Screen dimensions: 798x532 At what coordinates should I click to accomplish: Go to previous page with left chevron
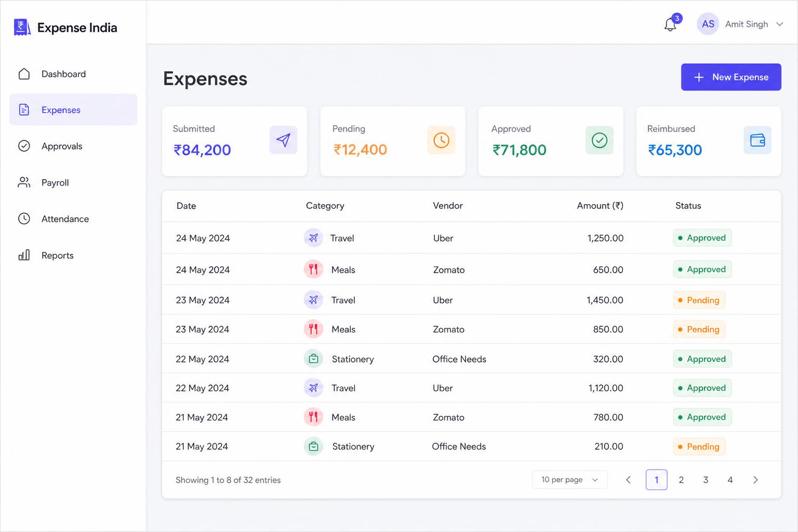[629, 480]
